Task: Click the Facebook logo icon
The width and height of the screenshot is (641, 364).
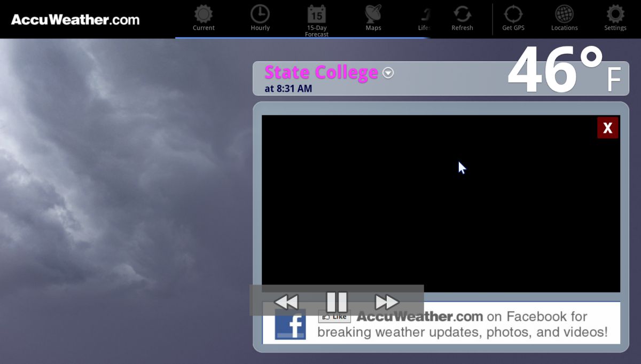Action: tap(290, 325)
